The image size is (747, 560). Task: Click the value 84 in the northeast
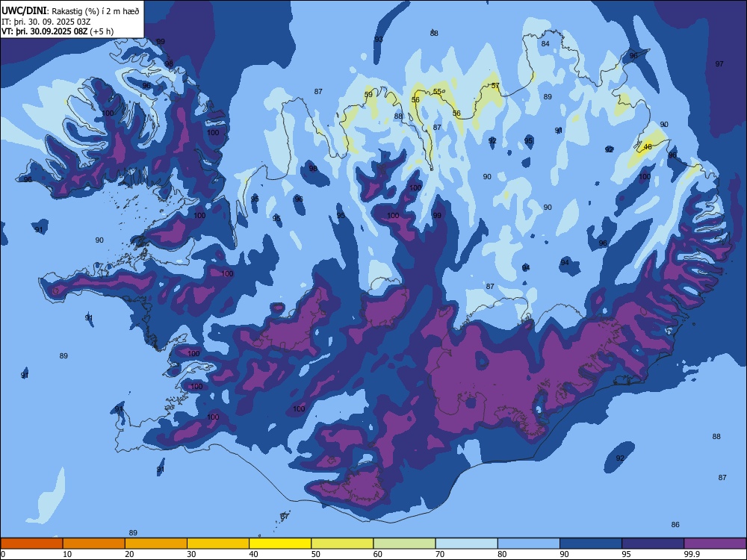[x=545, y=44]
